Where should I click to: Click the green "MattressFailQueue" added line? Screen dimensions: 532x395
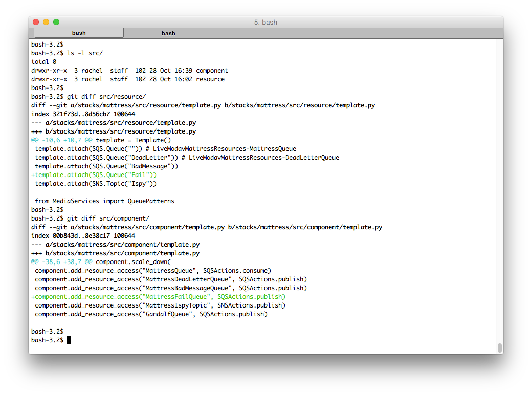(x=158, y=297)
